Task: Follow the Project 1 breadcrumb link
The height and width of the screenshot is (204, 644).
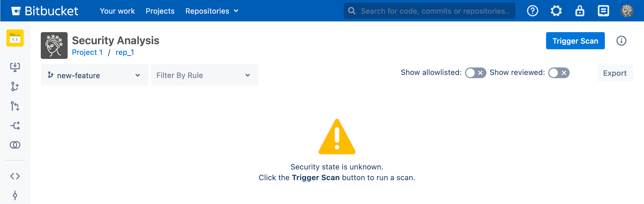Action: click(x=87, y=52)
